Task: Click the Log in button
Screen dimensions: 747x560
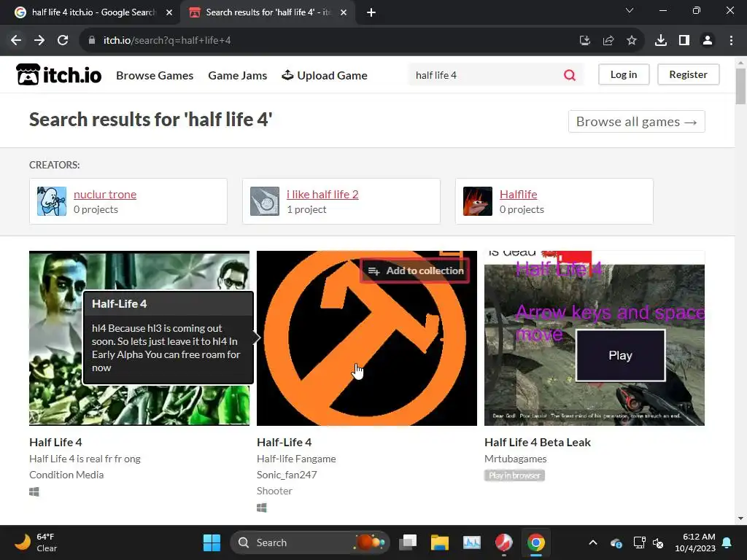Action: point(624,74)
